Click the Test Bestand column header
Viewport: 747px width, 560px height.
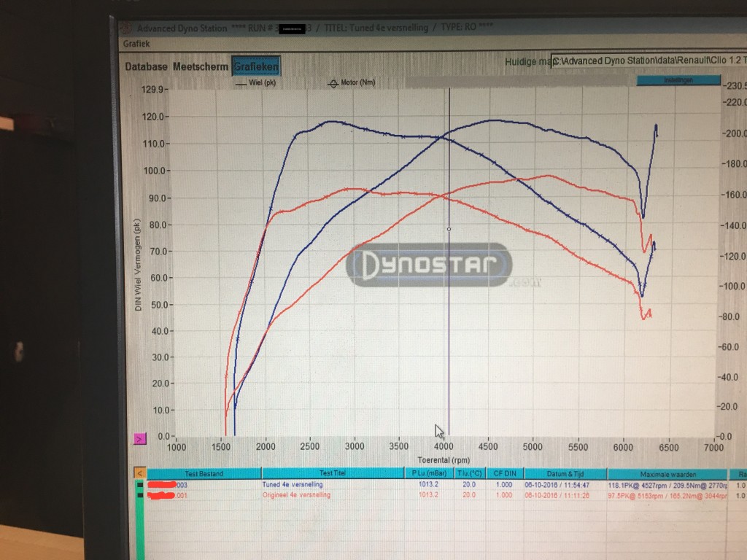204,473
